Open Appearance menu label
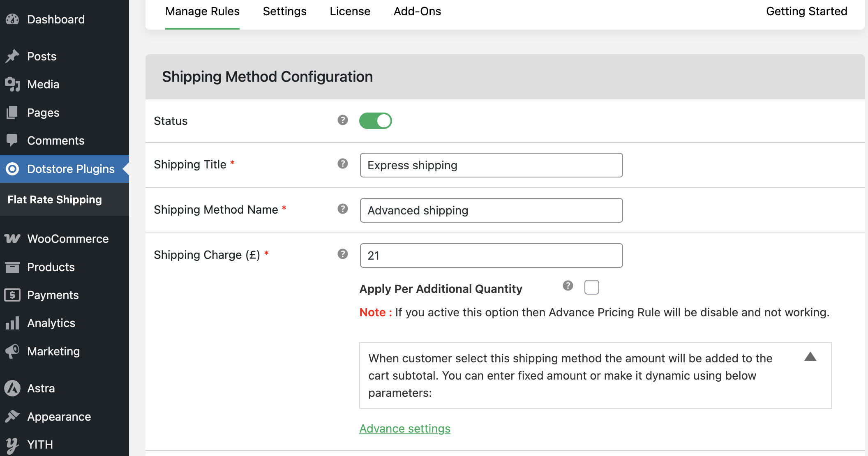Image resolution: width=868 pixels, height=456 pixels. 59,417
